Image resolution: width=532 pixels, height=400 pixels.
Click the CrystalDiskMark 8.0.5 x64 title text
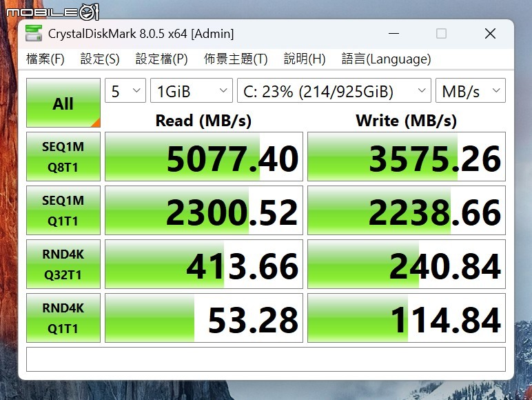141,34
